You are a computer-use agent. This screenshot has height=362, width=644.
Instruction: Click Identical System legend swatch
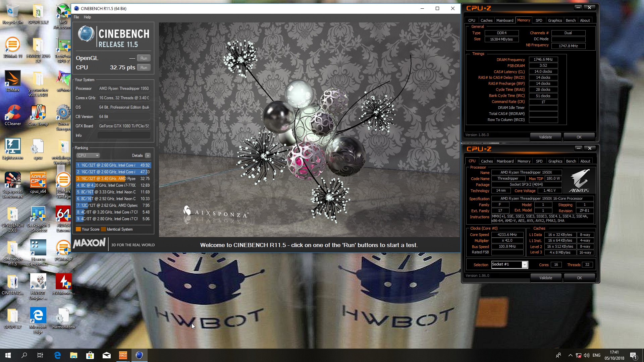(104, 229)
